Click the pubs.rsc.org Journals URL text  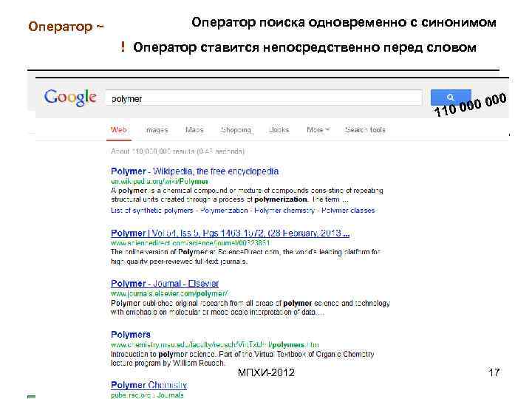click(147, 395)
